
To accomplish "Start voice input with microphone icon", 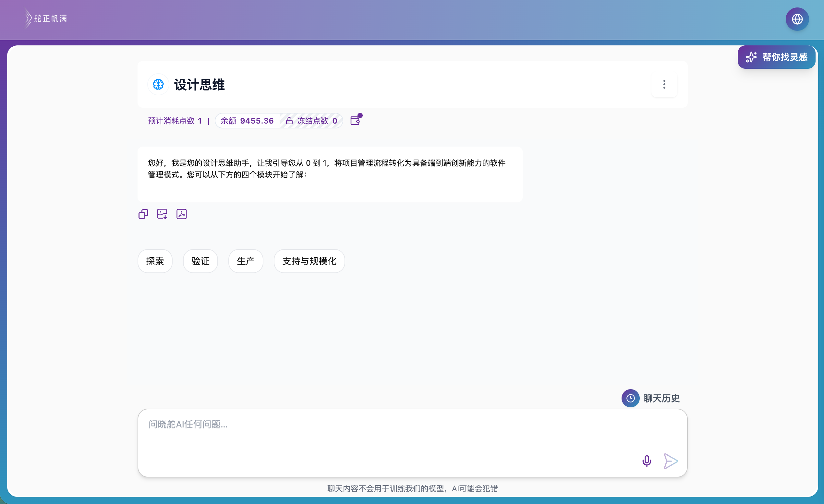I will [647, 461].
